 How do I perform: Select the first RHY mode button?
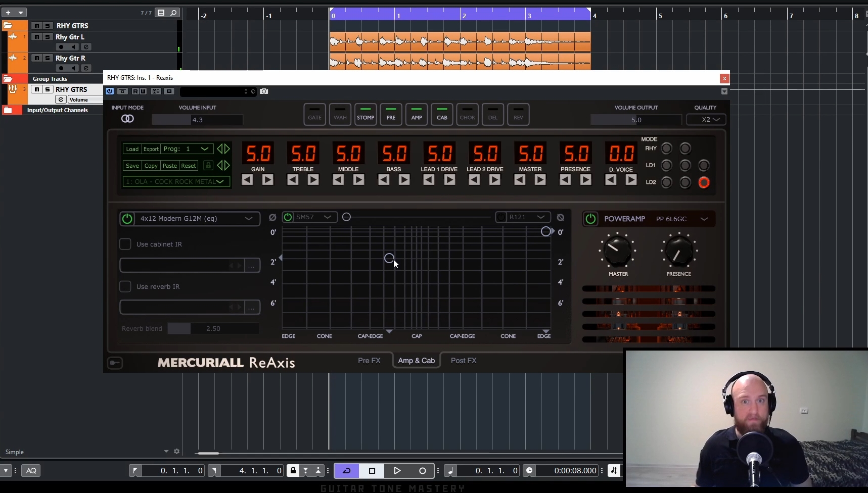click(x=667, y=149)
